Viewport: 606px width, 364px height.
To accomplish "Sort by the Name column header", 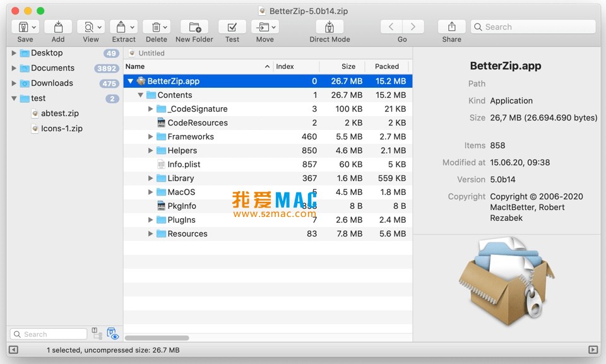I will click(x=198, y=66).
